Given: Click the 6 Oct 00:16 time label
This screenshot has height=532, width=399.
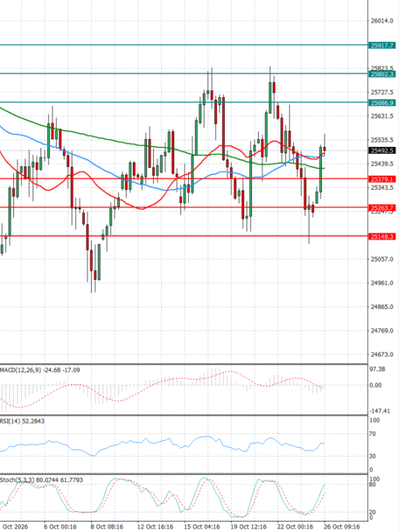Looking at the screenshot, I should point(60,527).
